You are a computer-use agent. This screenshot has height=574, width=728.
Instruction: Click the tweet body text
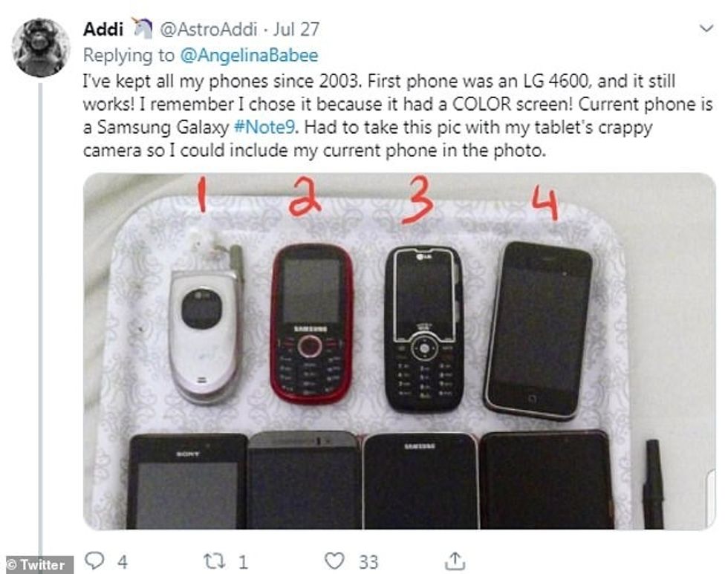397,116
